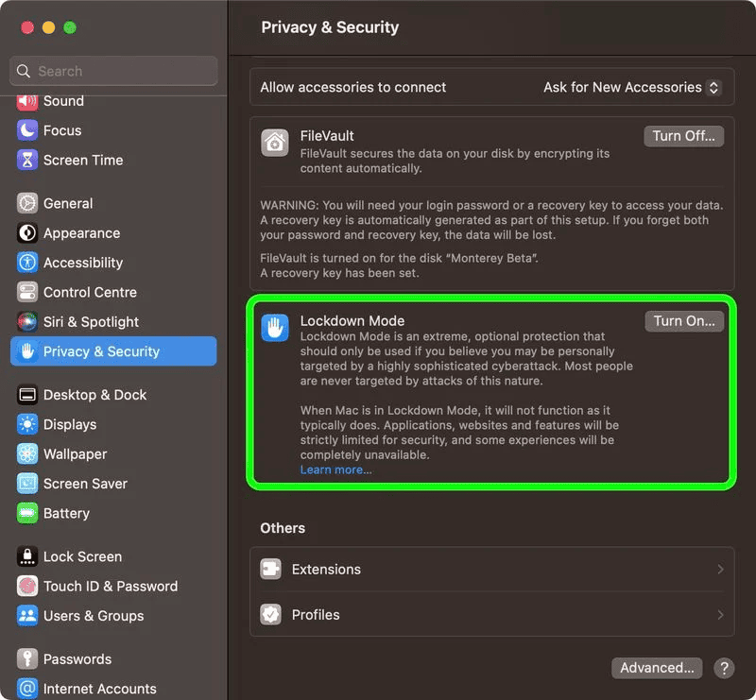The image size is (756, 700).
Task: Open the help question mark button
Action: tap(724, 668)
